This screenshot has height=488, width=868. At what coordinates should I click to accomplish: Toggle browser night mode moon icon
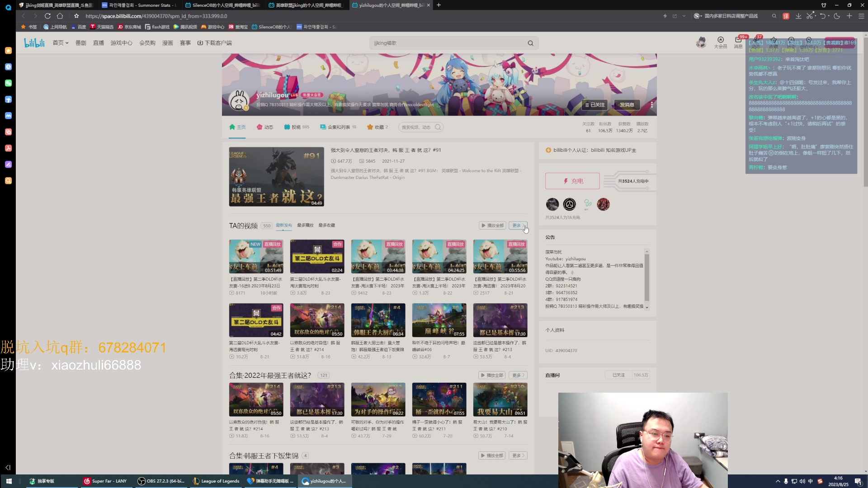(x=837, y=16)
